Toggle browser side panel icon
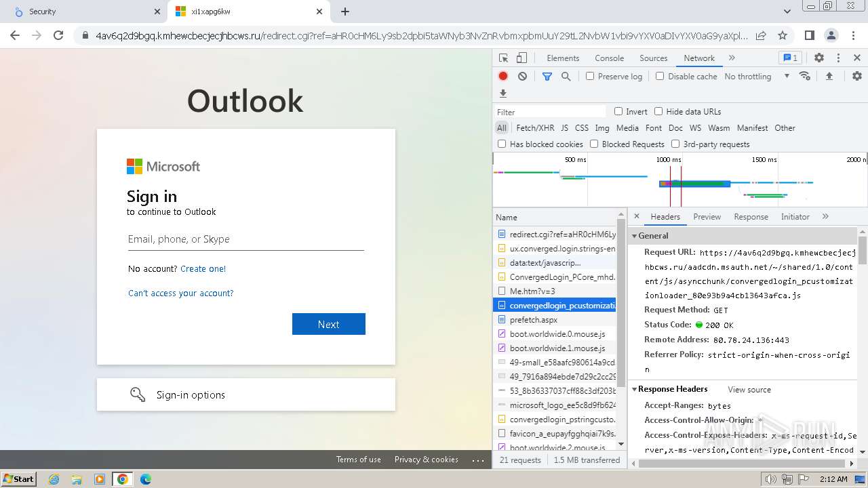Screen dimensions: 868x488 pyautogui.click(x=809, y=35)
